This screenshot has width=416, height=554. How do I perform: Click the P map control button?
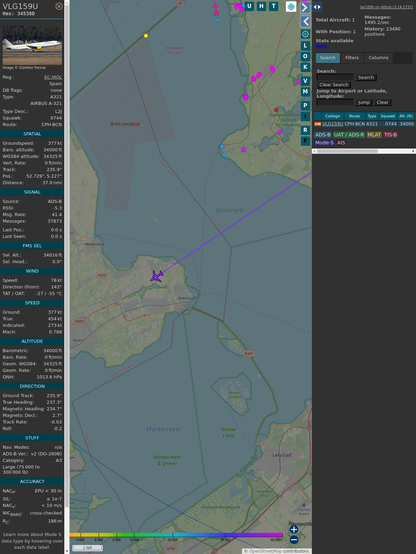point(305,105)
